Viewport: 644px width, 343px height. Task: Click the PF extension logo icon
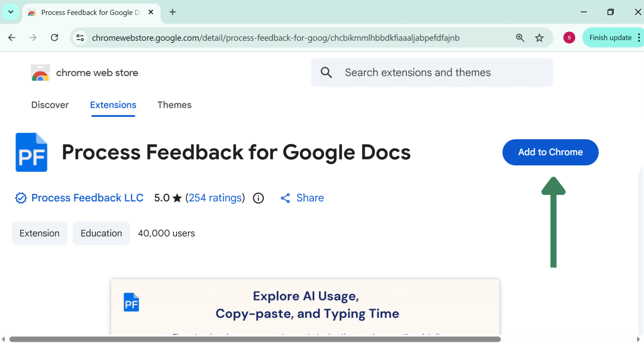tap(31, 152)
